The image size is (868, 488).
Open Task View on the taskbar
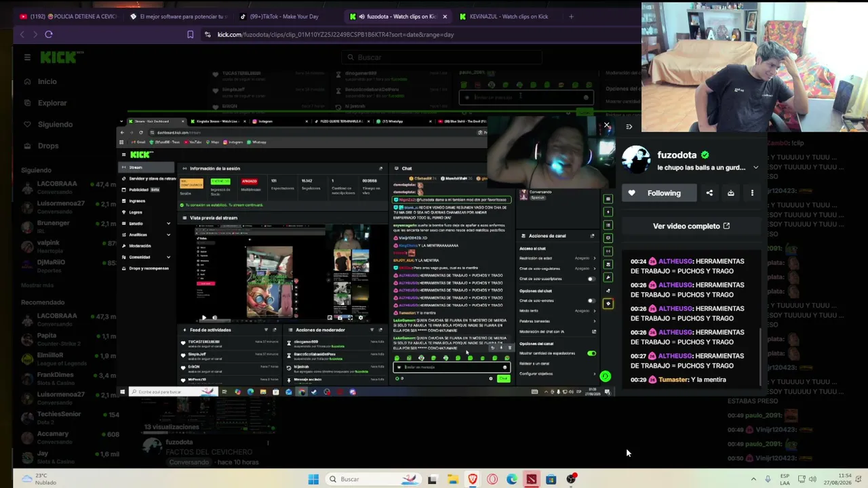pyautogui.click(x=432, y=479)
